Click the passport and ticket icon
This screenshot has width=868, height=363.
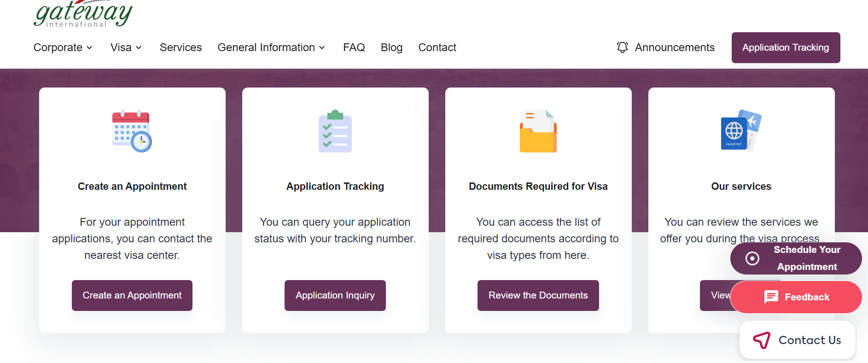740,131
